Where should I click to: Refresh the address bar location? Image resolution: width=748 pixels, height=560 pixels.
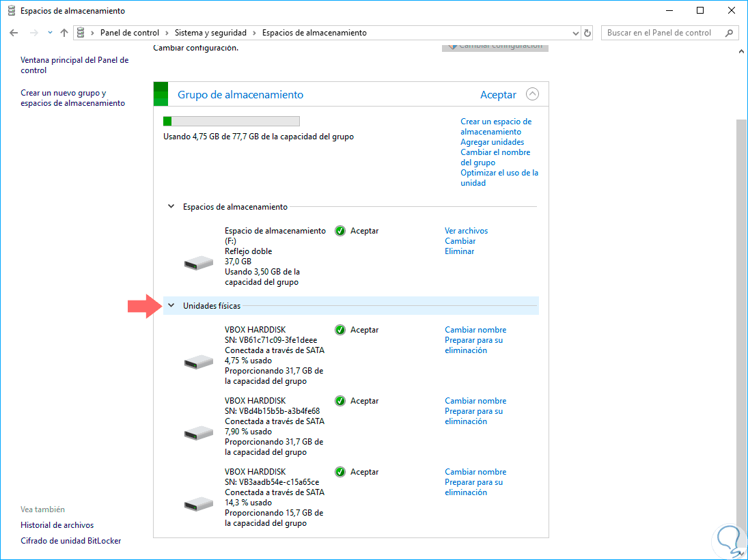click(x=587, y=33)
